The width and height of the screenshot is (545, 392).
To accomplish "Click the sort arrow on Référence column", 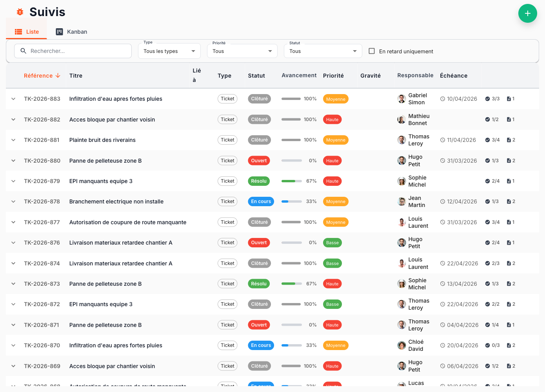I will pyautogui.click(x=58, y=76).
